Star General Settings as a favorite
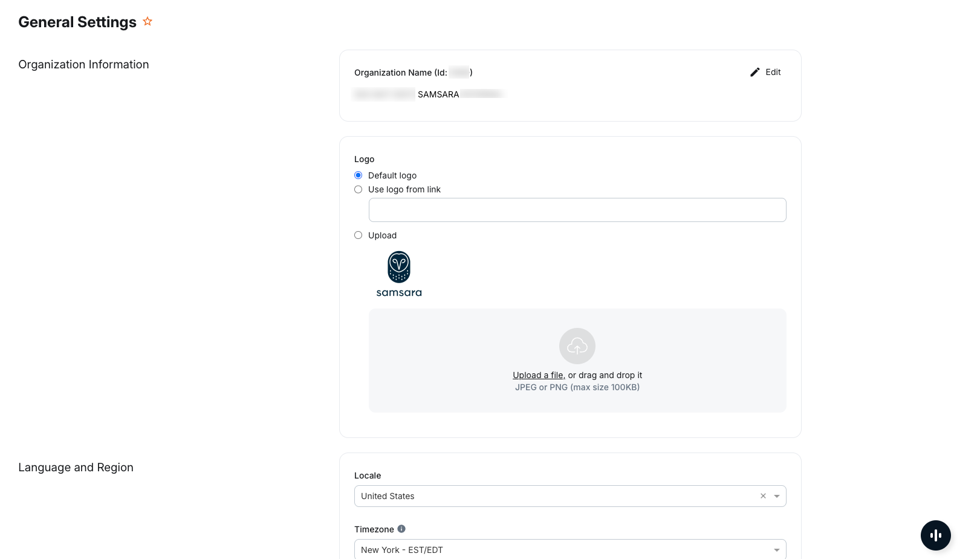This screenshot has height=559, width=980. coord(148,22)
